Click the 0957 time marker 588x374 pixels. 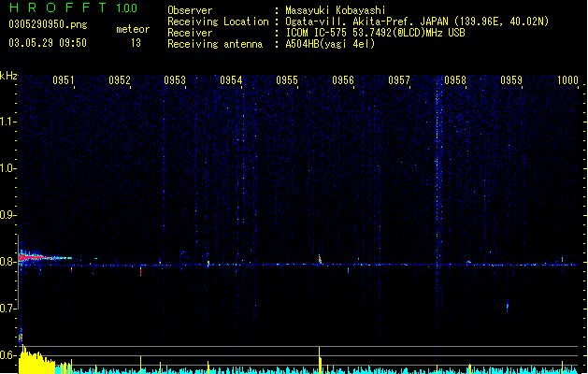pos(399,80)
